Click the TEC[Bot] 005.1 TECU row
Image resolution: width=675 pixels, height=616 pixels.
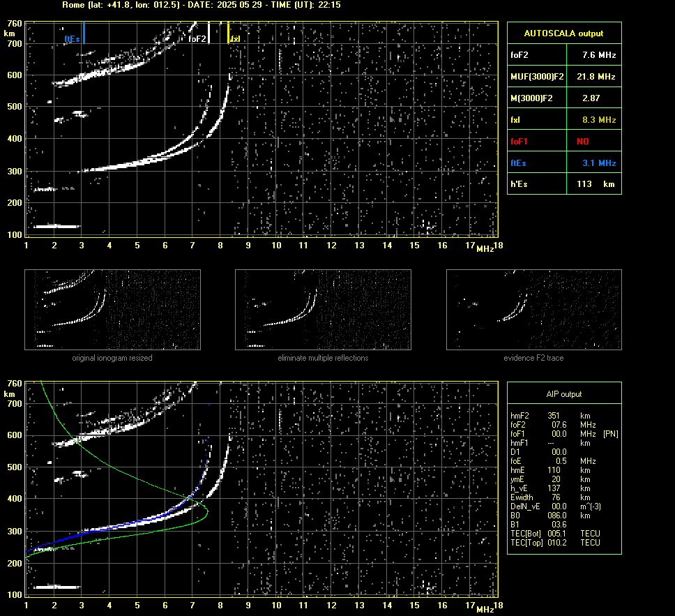click(x=555, y=533)
